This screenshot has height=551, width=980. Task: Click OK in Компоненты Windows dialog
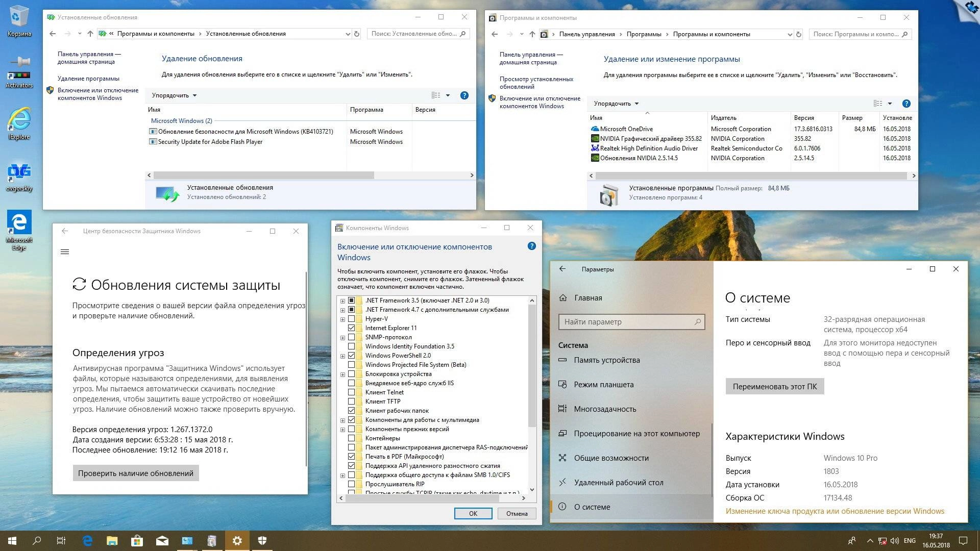pyautogui.click(x=473, y=513)
